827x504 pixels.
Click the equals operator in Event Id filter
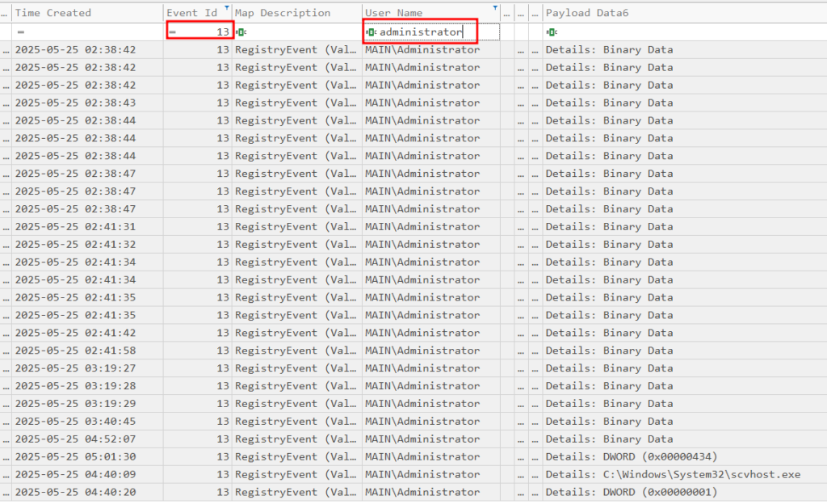(x=173, y=32)
